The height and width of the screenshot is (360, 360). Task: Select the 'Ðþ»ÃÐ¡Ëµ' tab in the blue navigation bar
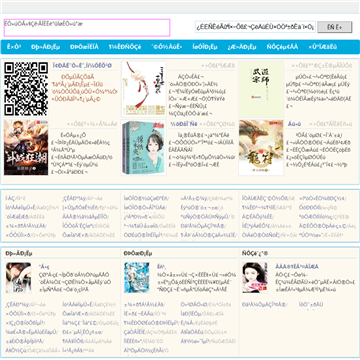pos(45,47)
